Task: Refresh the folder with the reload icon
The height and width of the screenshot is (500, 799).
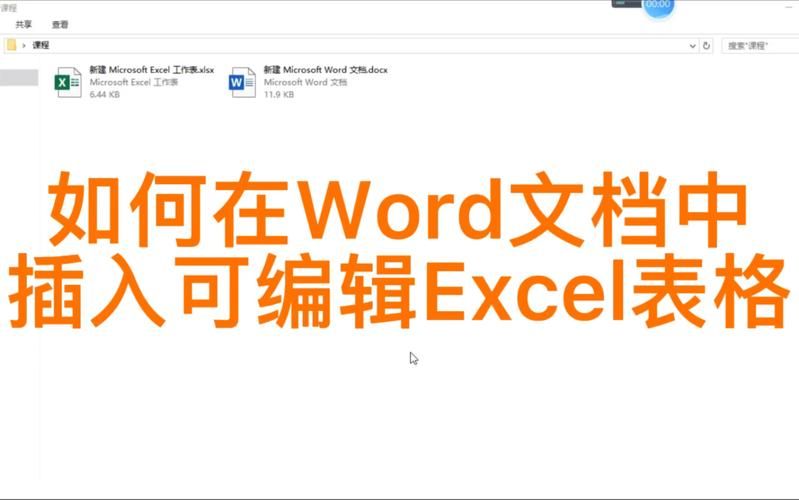Action: [707, 45]
